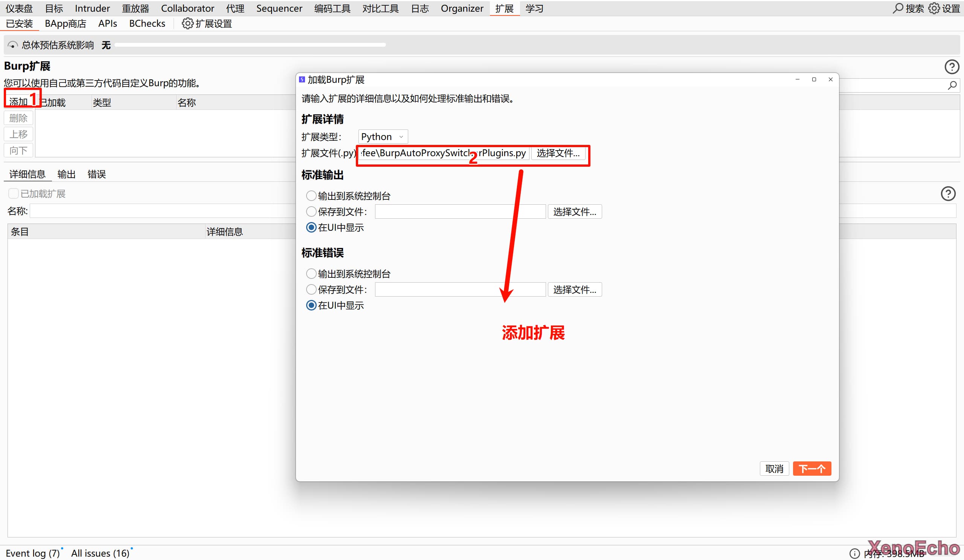Click the search magnifier icon at top right
The image size is (964, 560).
tap(898, 8)
